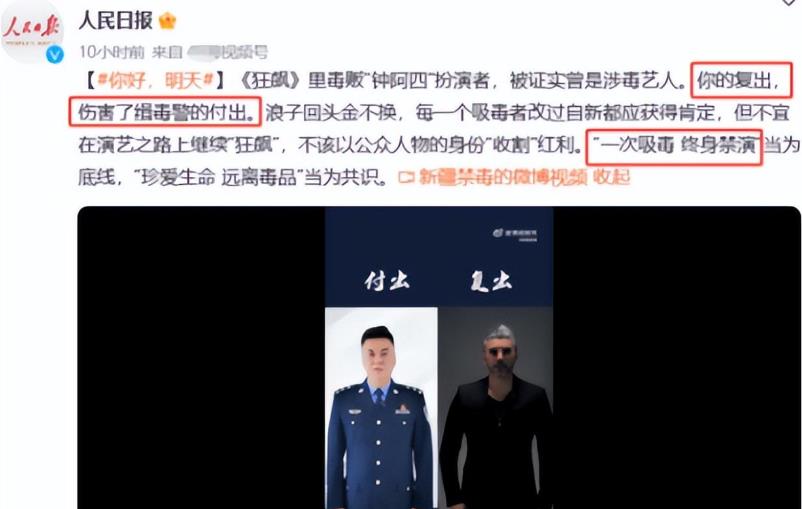Click the red-boxed phrase 你的复出

click(742, 80)
